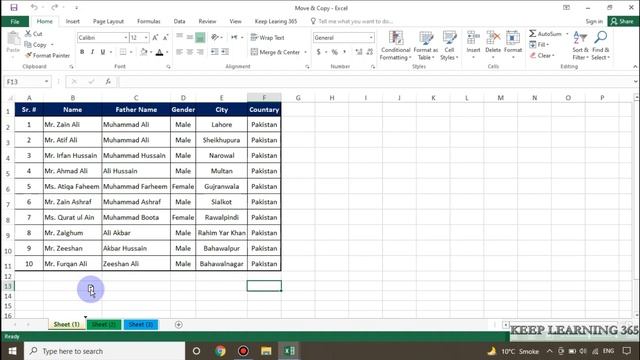640x360 pixels.
Task: Toggle Wrap Text
Action: point(267,38)
